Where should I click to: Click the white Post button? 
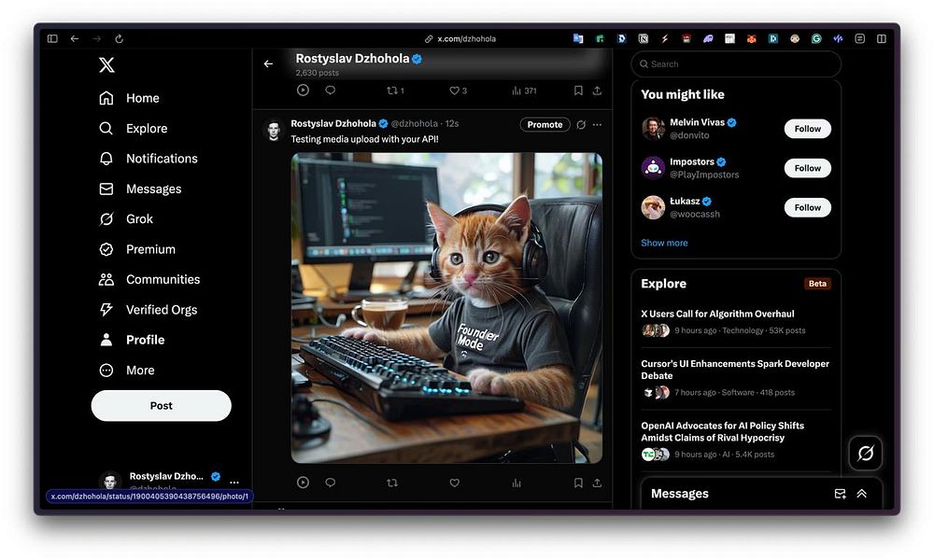(x=161, y=406)
